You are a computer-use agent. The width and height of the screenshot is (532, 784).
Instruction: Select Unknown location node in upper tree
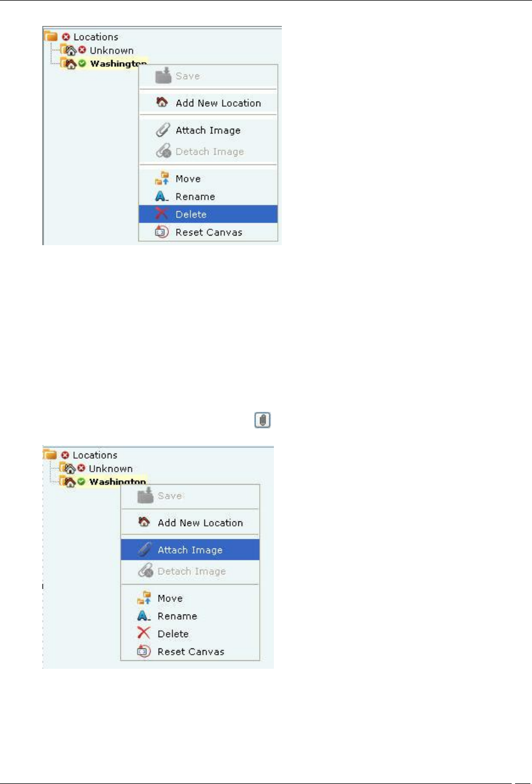[x=111, y=50]
